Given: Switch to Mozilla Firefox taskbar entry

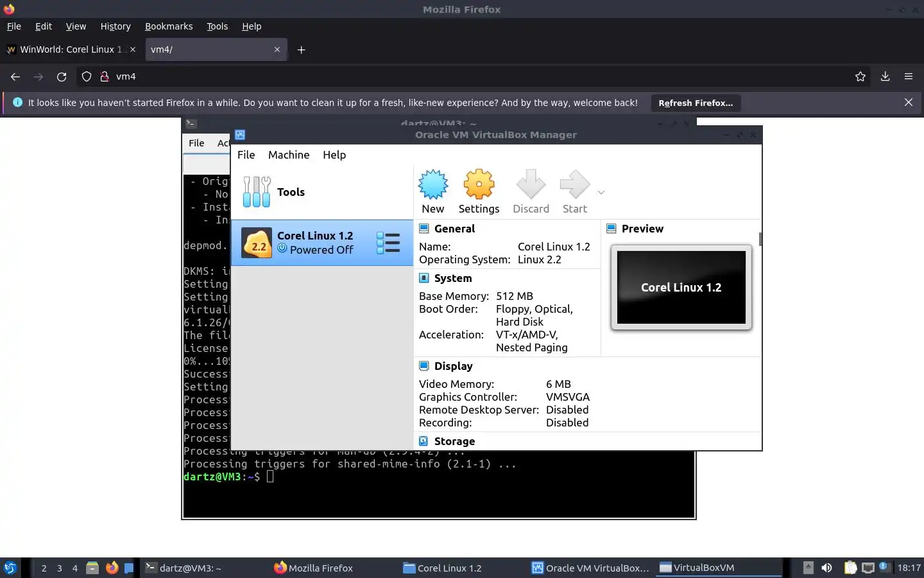Looking at the screenshot, I should click(x=333, y=568).
